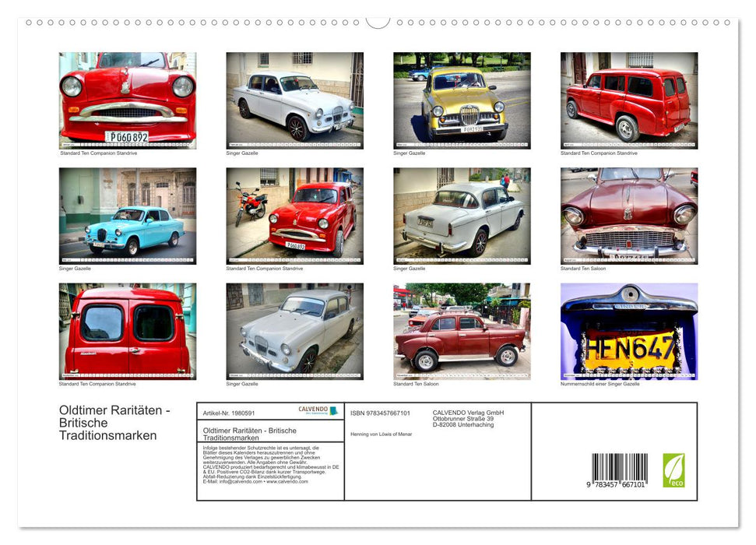The height and width of the screenshot is (545, 756).
Task: Open the yellow Singer Gazelle photo
Action: pyautogui.click(x=460, y=100)
